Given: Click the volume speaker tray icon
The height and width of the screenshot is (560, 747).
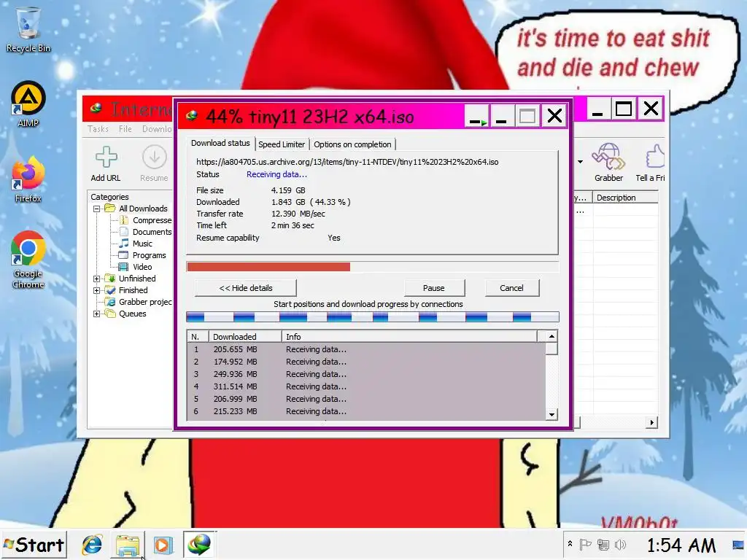Looking at the screenshot, I should [620, 544].
